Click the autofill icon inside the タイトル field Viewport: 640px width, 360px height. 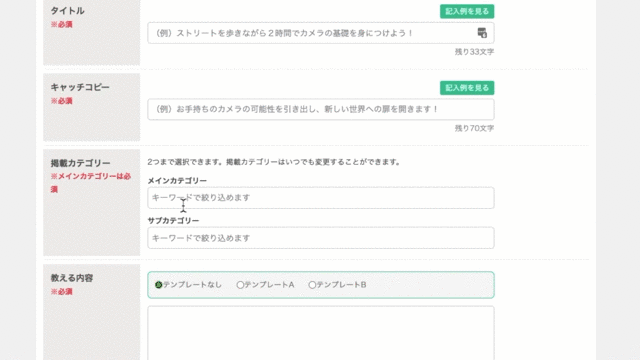(482, 33)
